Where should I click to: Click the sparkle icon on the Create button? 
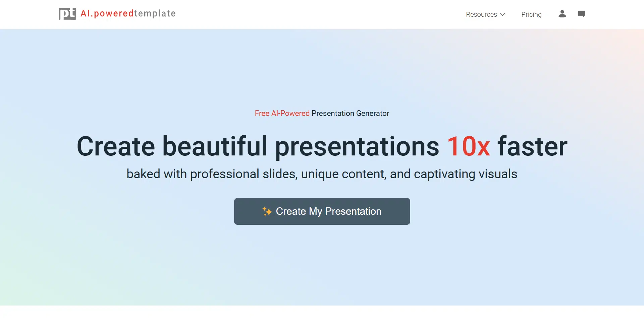pos(267,211)
